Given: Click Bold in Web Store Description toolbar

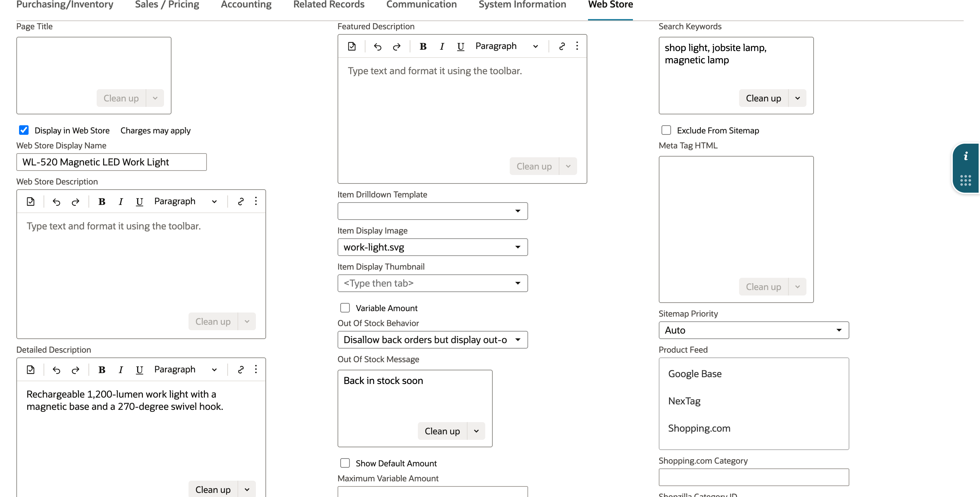Looking at the screenshot, I should [102, 202].
